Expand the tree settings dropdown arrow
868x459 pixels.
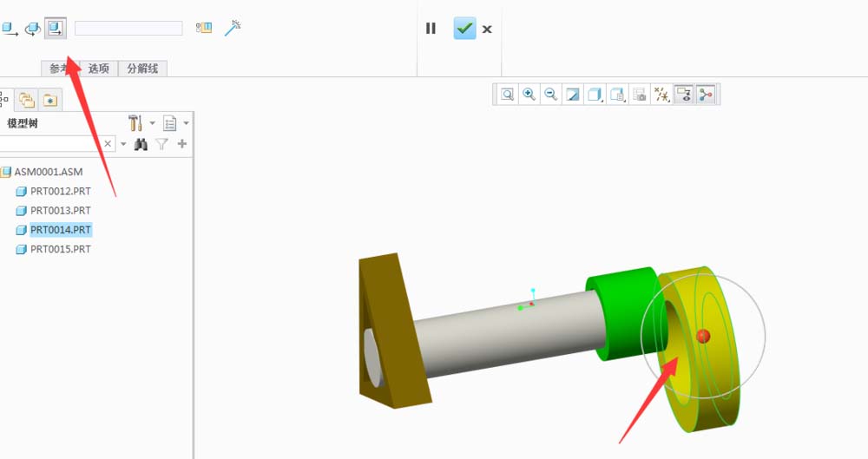[152, 123]
